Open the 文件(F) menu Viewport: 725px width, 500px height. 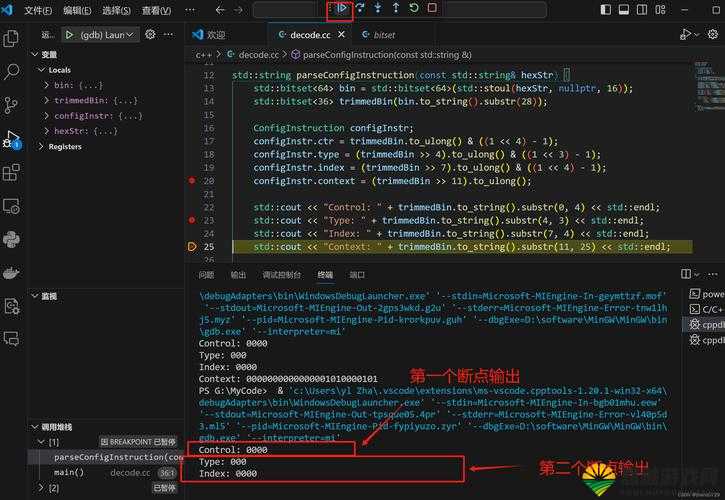[x=38, y=10]
